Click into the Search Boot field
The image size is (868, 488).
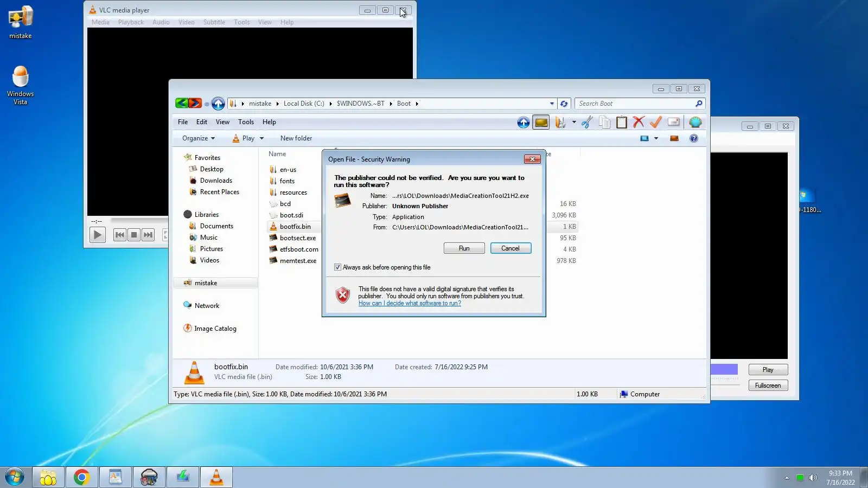point(635,104)
